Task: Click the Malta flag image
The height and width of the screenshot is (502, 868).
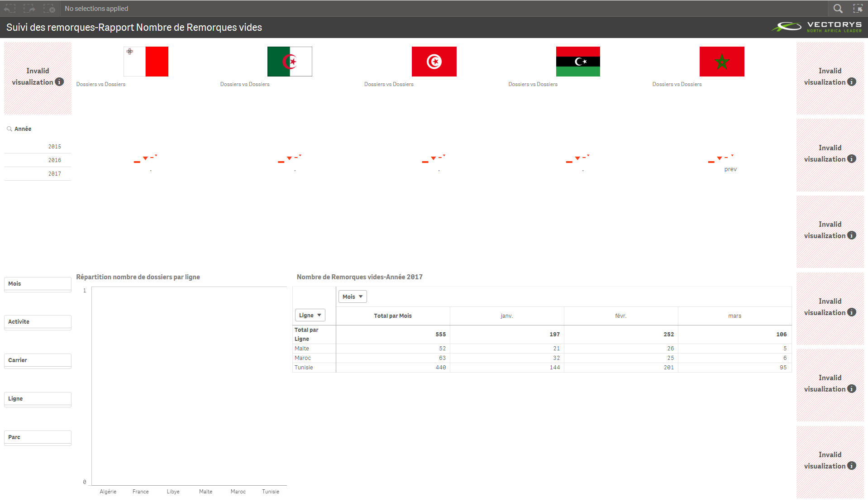Action: [x=146, y=62]
